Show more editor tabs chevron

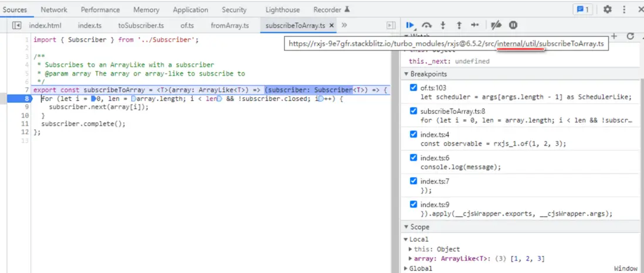click(x=344, y=25)
